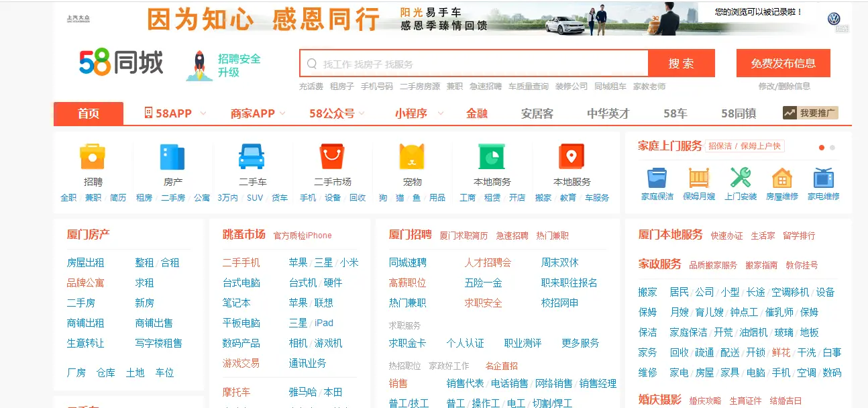Click 搬家 under 家政服务

647,292
